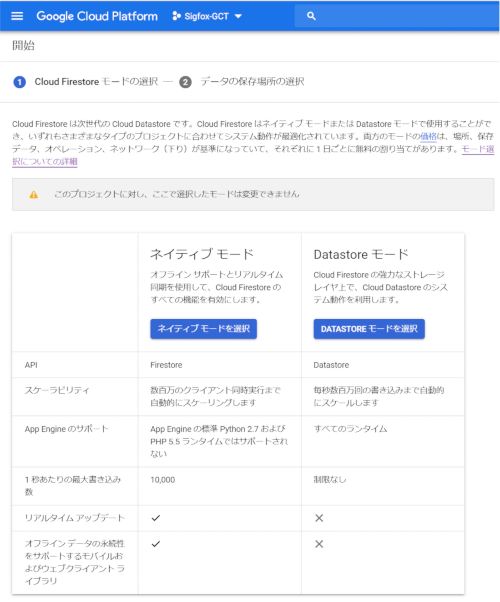Click the 制限なし cell
The height and width of the screenshot is (602, 500).
[330, 480]
